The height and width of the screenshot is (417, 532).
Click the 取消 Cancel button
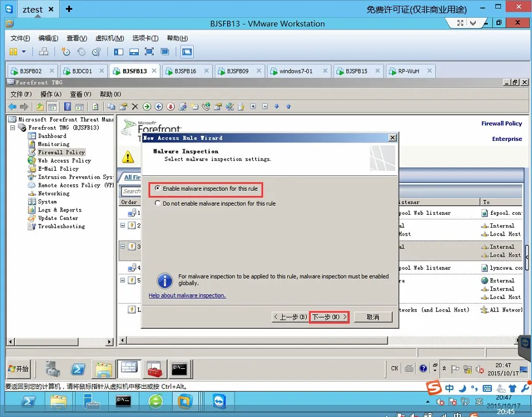pos(373,317)
